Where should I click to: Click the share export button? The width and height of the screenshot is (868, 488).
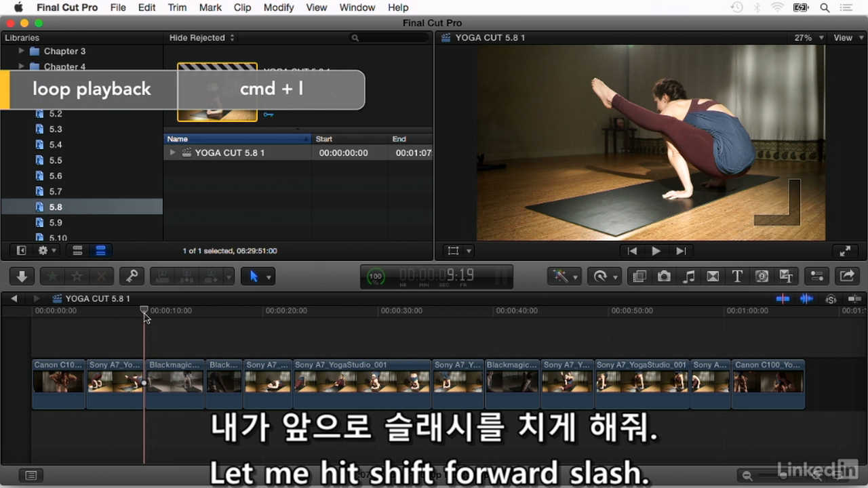click(x=847, y=276)
